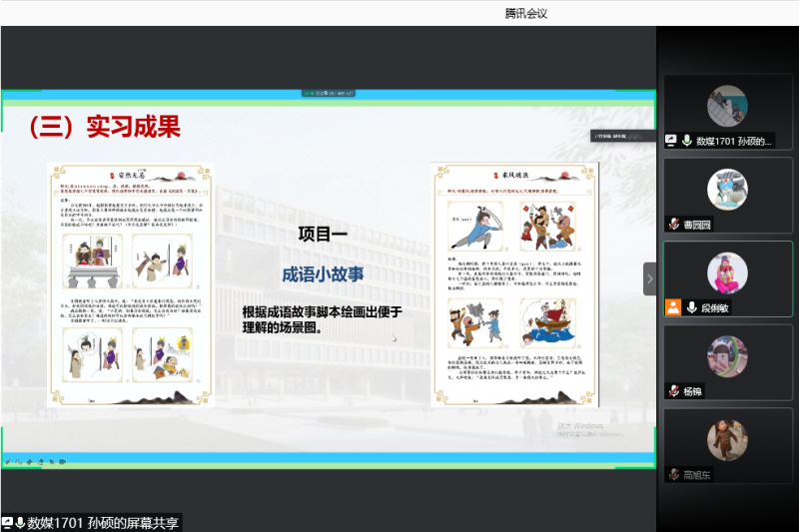Select 数媒1701 孙硕 avatar in participant strip

pos(727,106)
